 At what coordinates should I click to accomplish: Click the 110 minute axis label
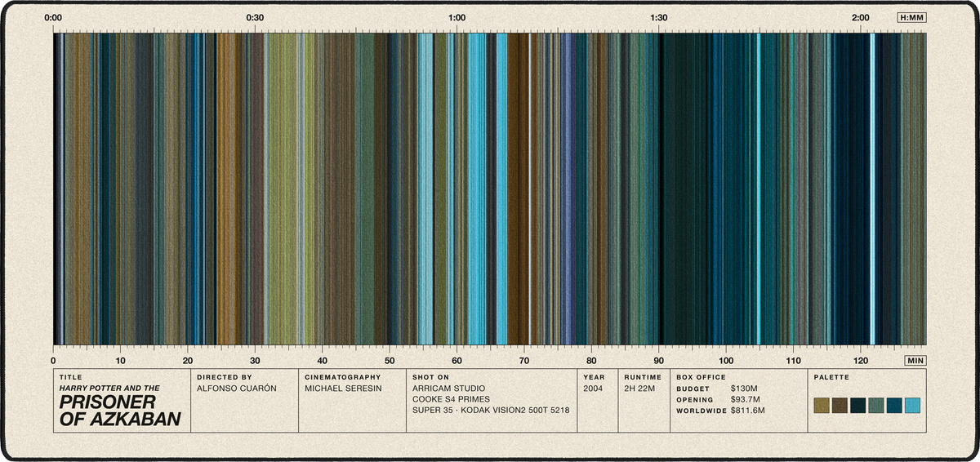pos(794,360)
